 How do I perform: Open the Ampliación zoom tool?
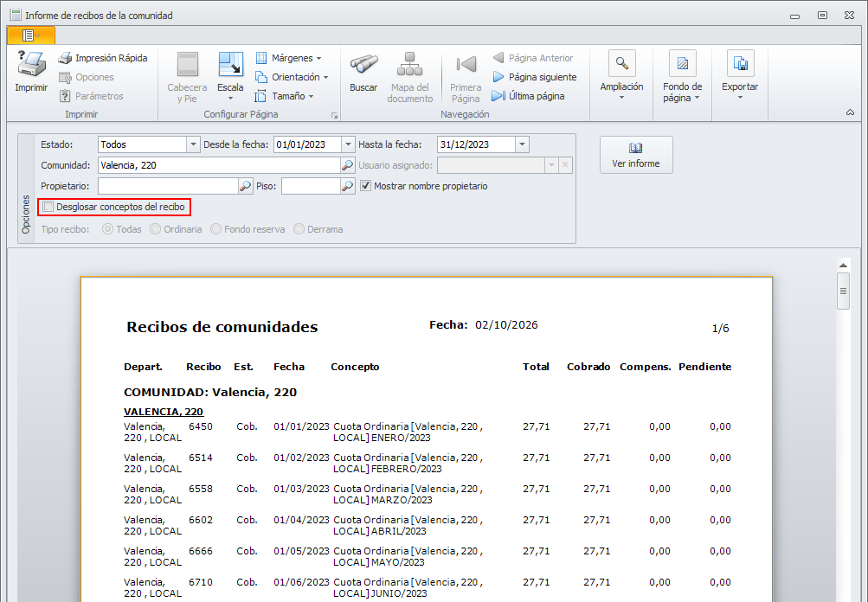click(621, 75)
